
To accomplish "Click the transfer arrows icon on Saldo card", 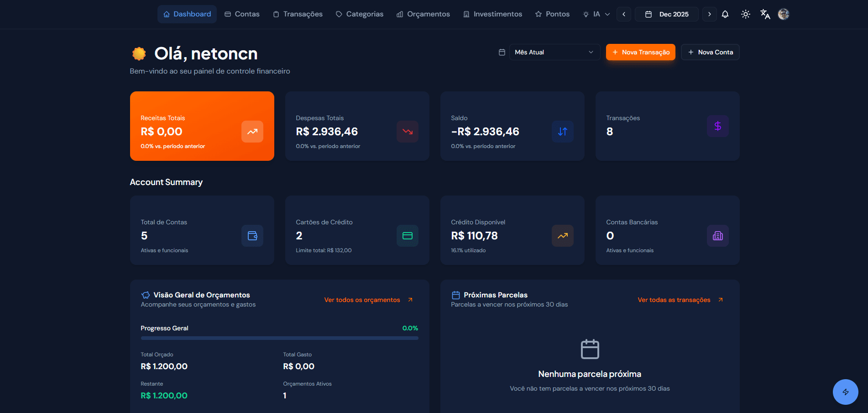I will (x=562, y=132).
